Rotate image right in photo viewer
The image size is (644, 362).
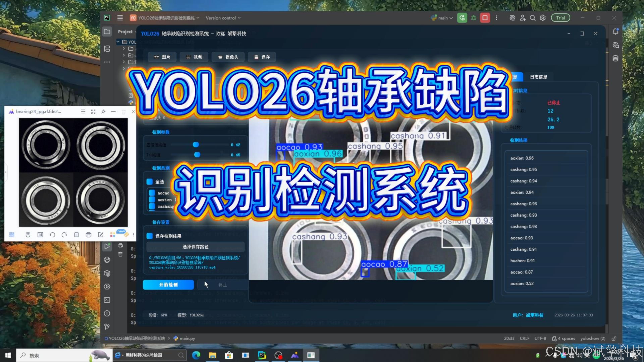pyautogui.click(x=64, y=235)
